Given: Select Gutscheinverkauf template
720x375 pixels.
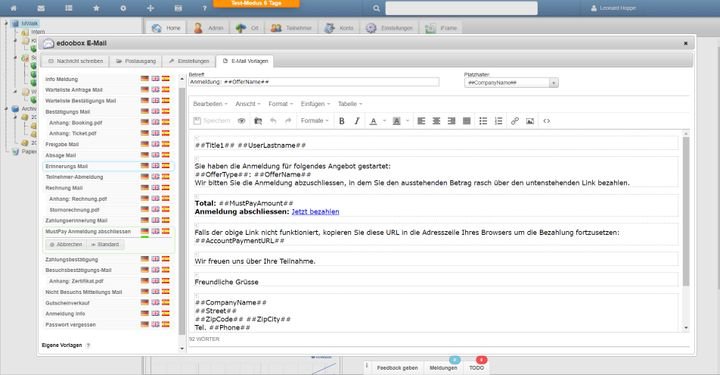Looking at the screenshot, I should (x=68, y=303).
